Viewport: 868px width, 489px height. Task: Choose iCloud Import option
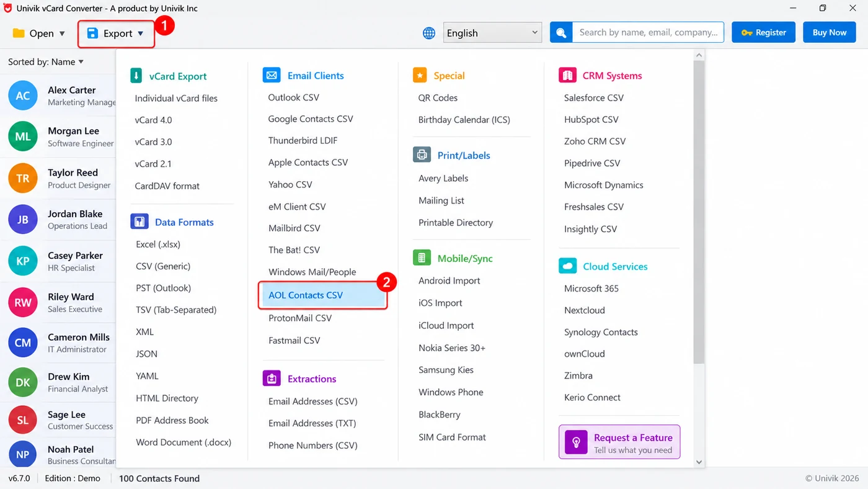coord(446,325)
